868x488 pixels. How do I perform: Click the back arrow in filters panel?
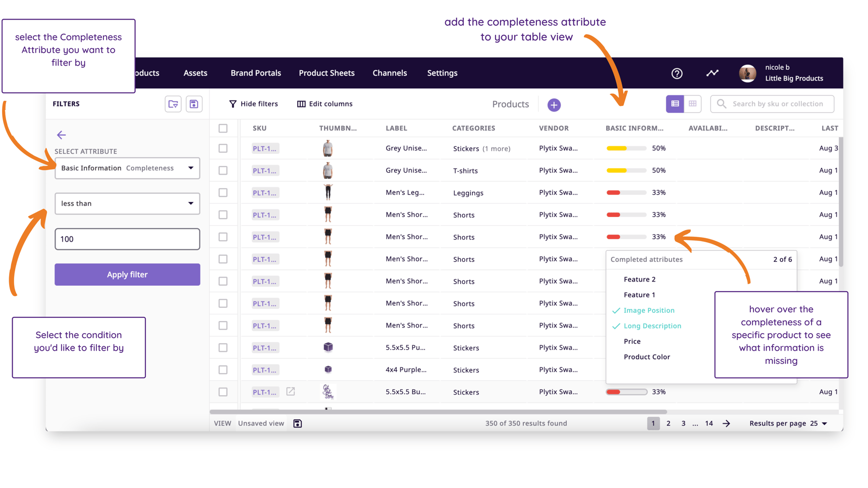62,135
